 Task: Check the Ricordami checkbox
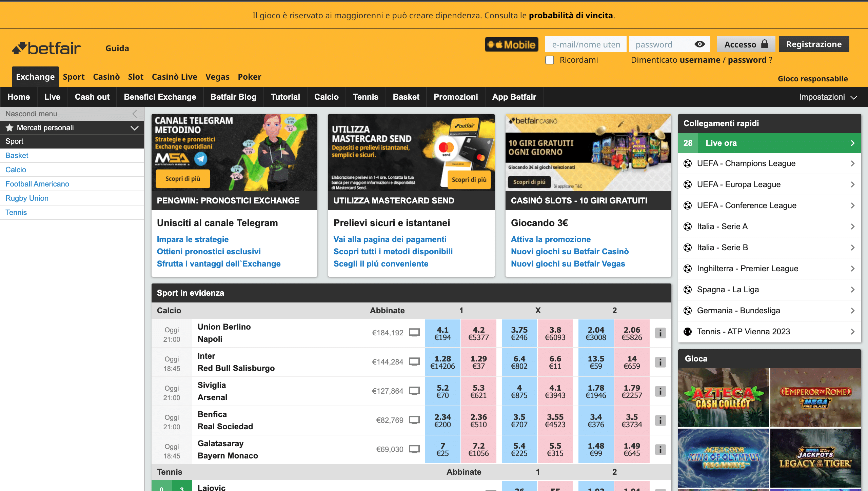550,60
